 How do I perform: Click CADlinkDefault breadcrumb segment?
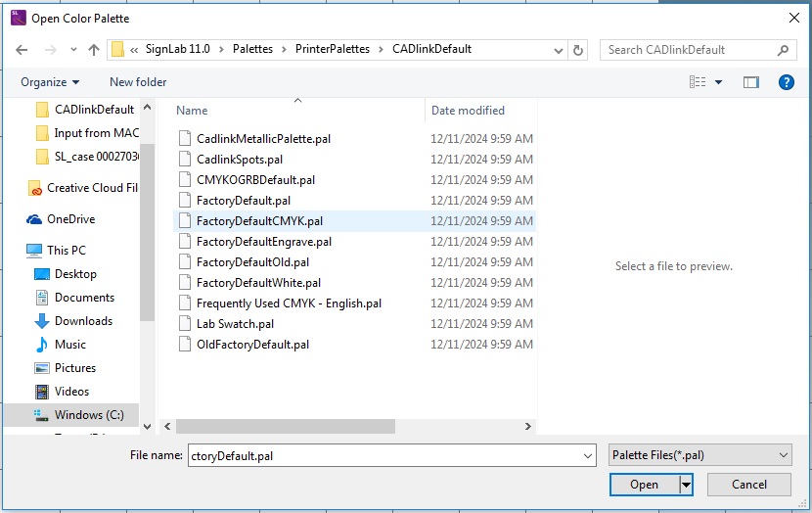431,49
